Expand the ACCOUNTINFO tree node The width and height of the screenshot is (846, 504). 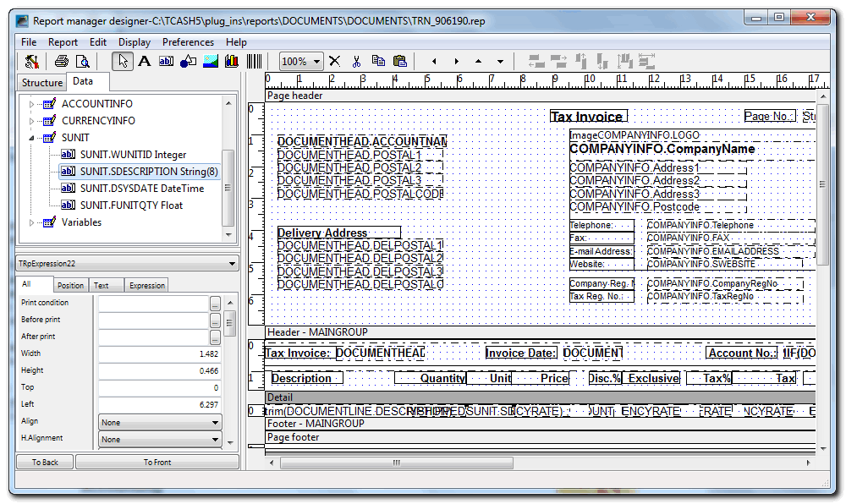coord(32,104)
